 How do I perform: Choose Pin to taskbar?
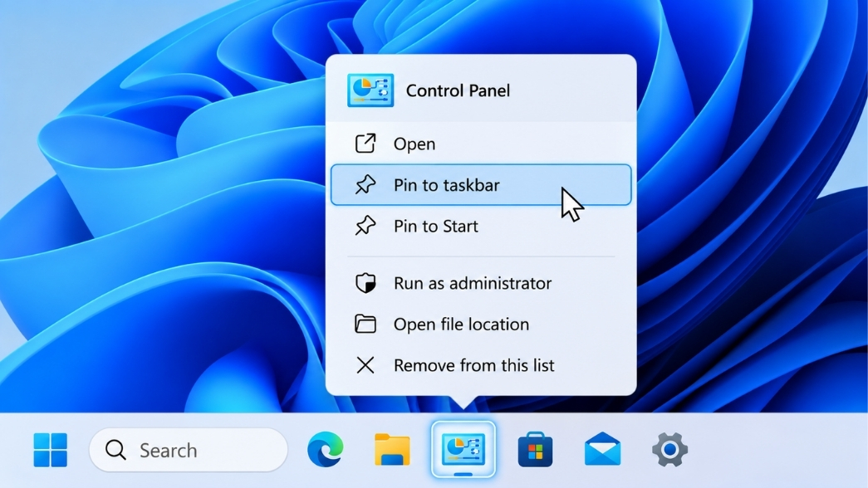pos(480,185)
